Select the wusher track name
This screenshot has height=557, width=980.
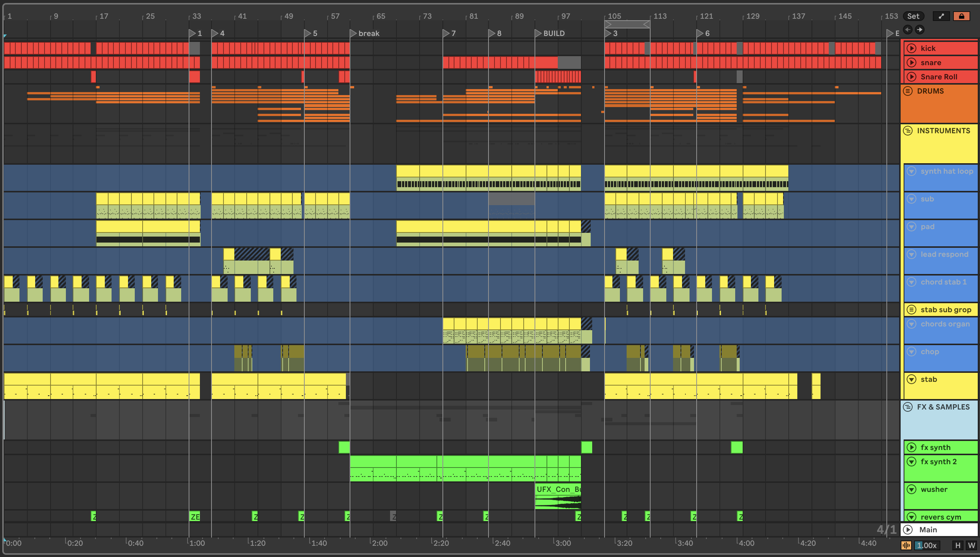pos(934,489)
